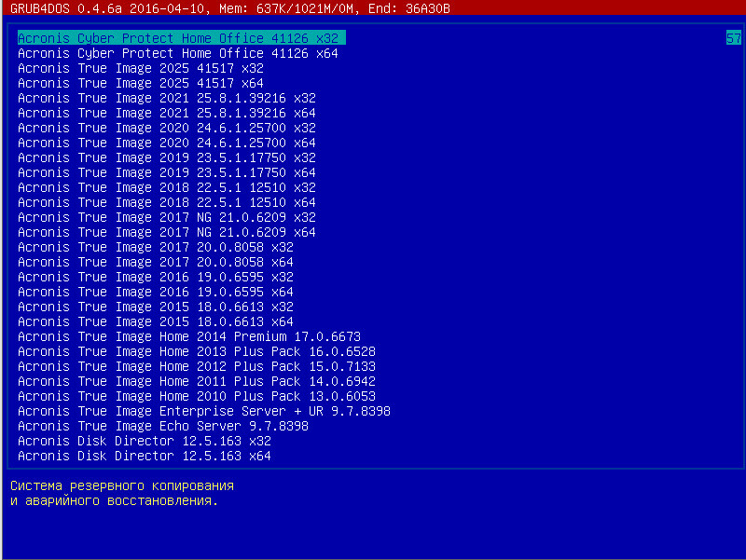Select True Image Home 2011 Plus Pack
Image resolution: width=746 pixels, height=560 pixels.
[x=197, y=381]
